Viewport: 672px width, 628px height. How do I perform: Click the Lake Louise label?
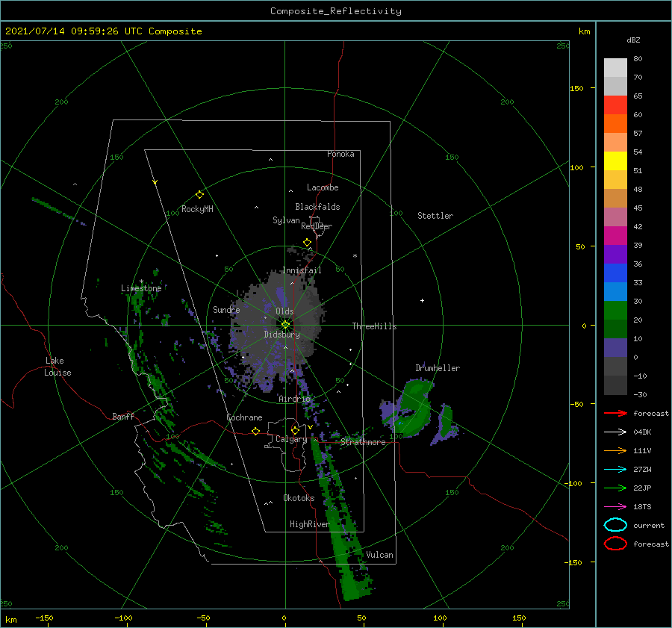[57, 367]
